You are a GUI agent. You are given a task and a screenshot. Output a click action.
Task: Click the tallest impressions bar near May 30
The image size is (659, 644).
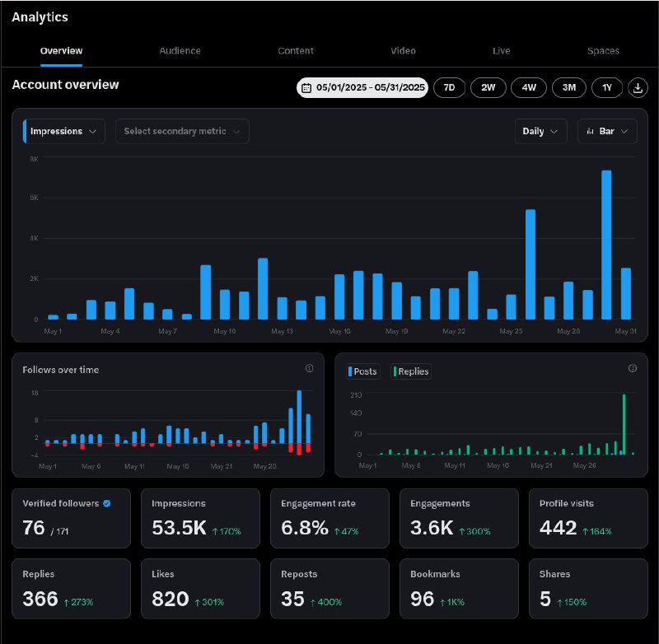pyautogui.click(x=606, y=245)
